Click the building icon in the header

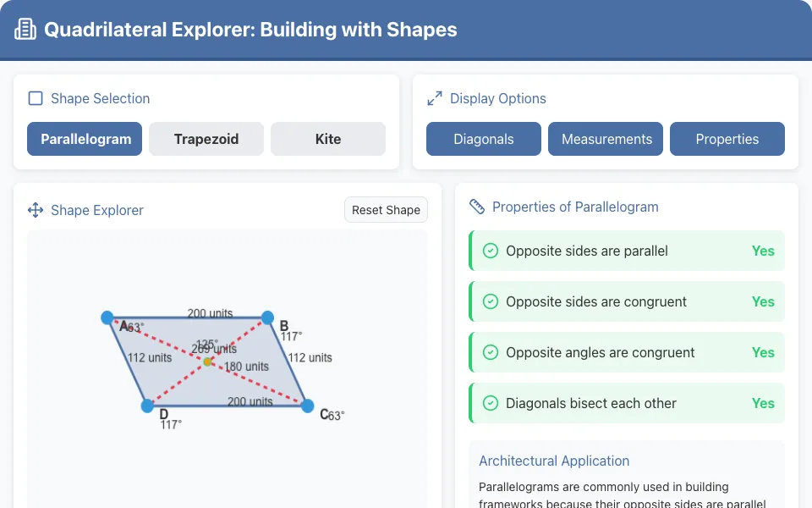(x=25, y=30)
